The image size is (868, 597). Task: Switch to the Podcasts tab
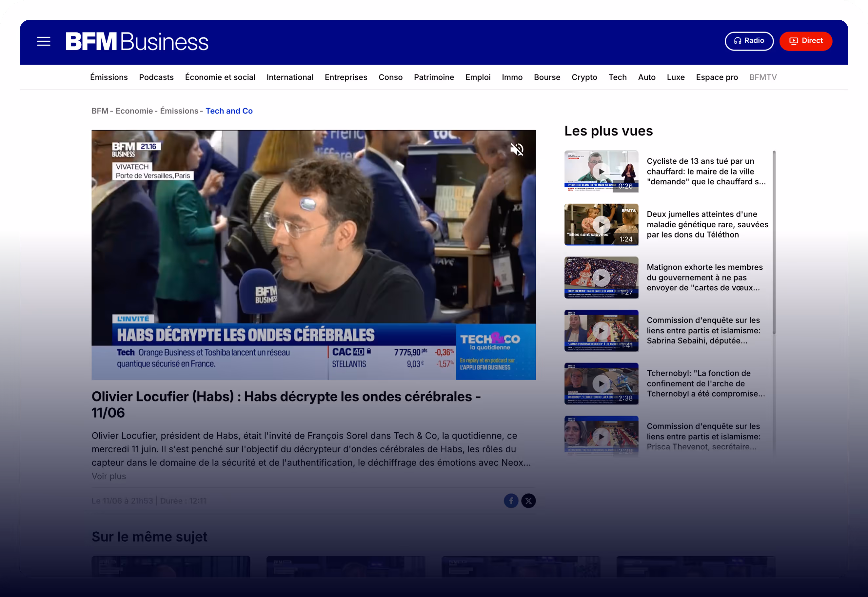pos(156,77)
